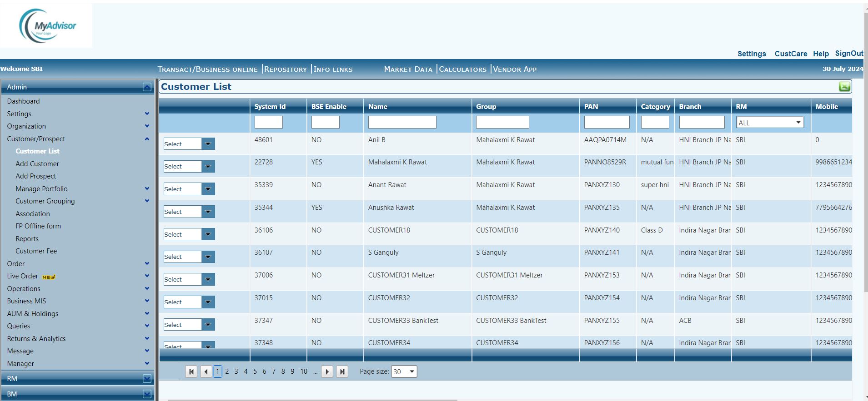Go to the first page of results
868x401 pixels.
pyautogui.click(x=191, y=371)
